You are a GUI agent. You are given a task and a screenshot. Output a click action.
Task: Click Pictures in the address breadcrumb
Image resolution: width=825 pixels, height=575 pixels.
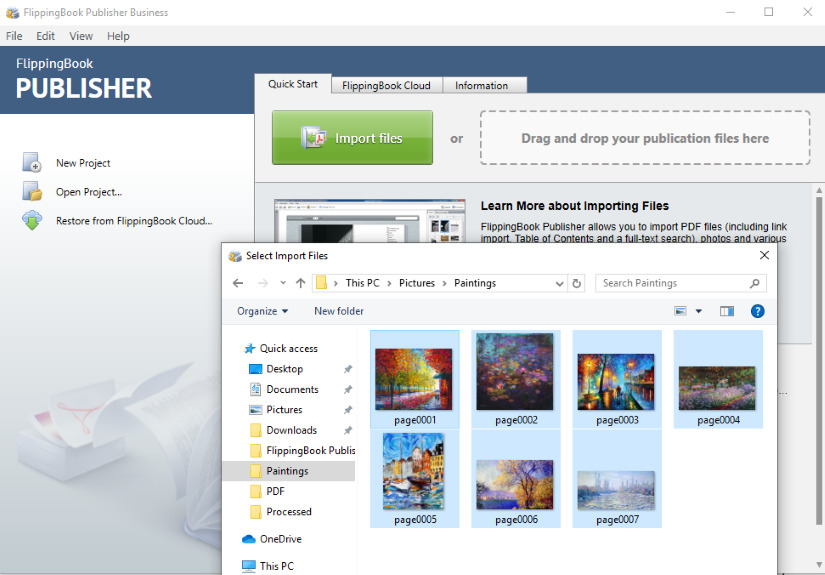pyautogui.click(x=417, y=283)
